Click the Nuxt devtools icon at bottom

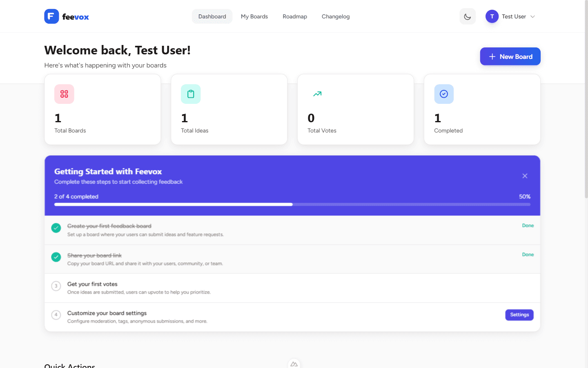coord(294,364)
